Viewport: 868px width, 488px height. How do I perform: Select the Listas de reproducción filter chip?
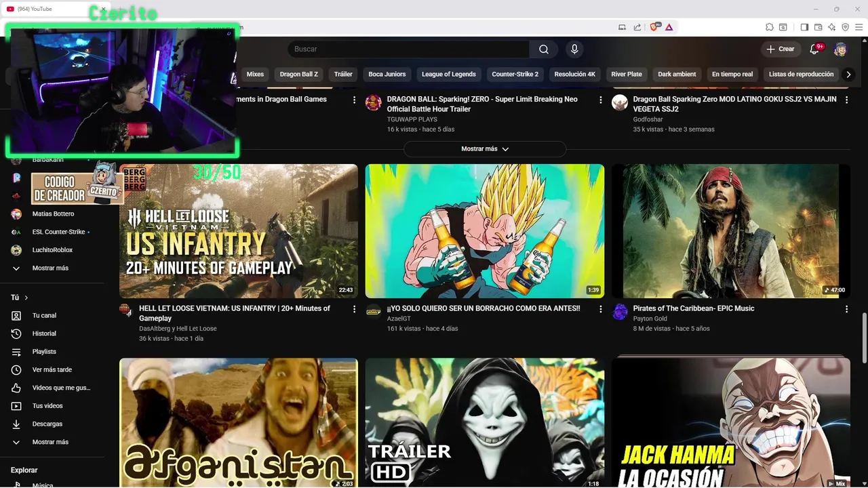801,75
